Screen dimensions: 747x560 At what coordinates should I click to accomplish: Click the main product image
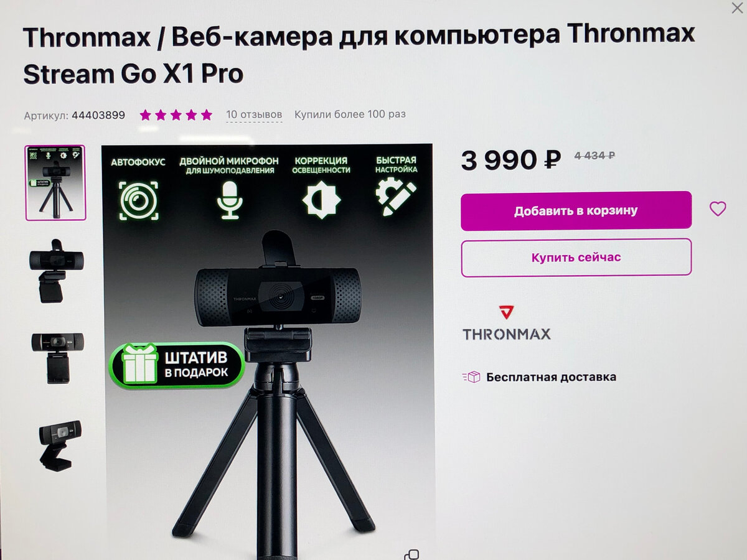click(267, 350)
